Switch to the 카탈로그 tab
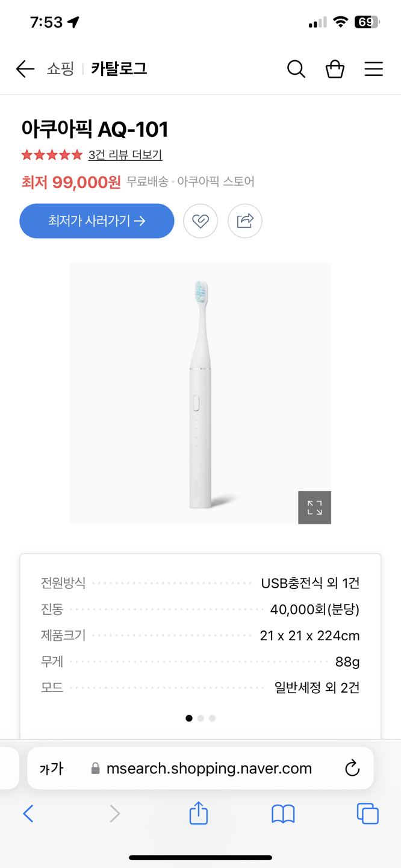The width and height of the screenshot is (401, 868). click(x=119, y=69)
